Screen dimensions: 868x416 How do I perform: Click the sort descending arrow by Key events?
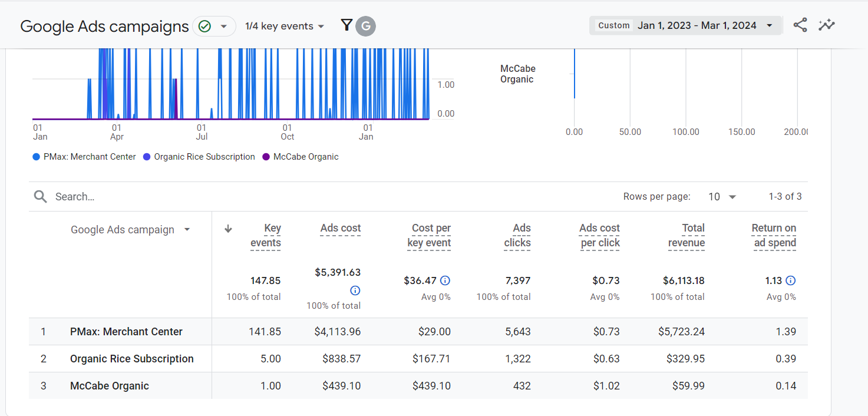point(228,229)
